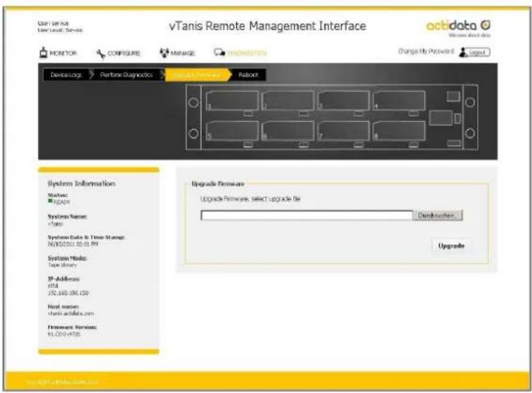Select slot 6 in the library diagram
Viewport: 532px width, 393px height.
[x=287, y=131]
